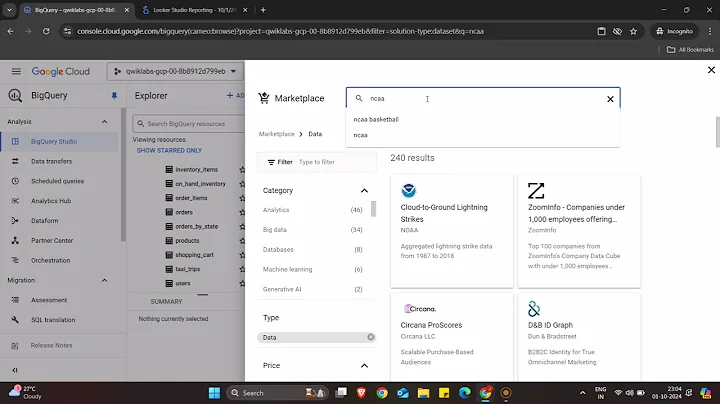
Task: Open Cloud-to-Ground Lightning Strikes listing
Action: point(452,231)
